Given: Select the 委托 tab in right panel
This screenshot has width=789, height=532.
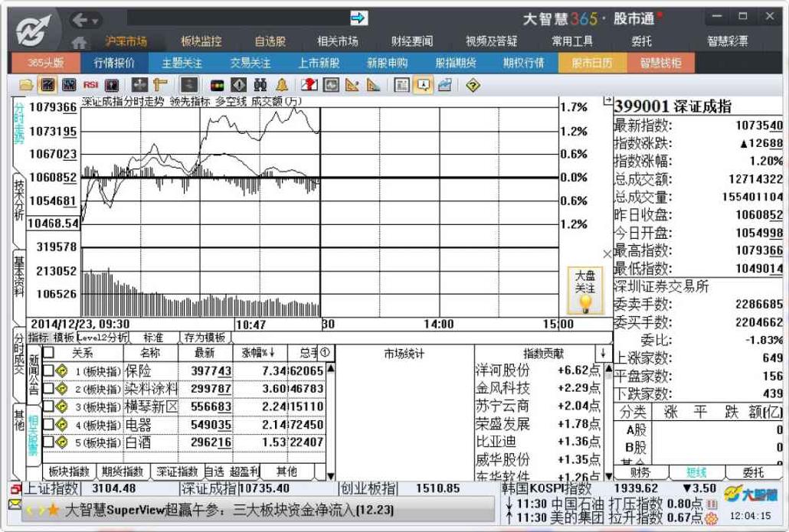Looking at the screenshot, I should point(753,472).
